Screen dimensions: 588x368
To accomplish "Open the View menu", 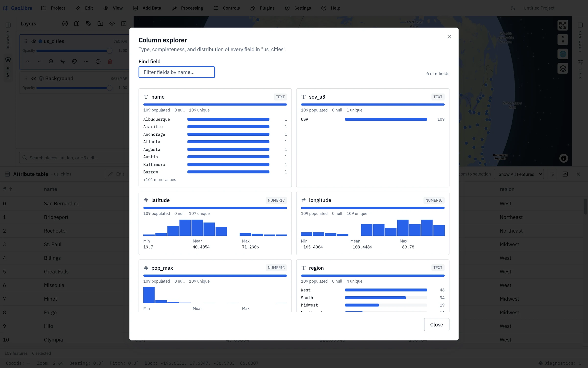I will tap(113, 8).
